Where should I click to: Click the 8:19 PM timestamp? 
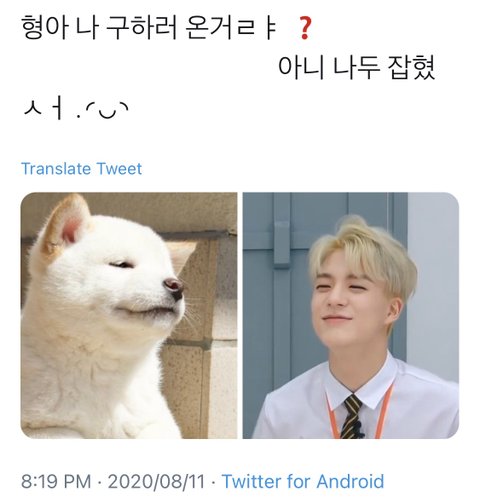point(56,482)
